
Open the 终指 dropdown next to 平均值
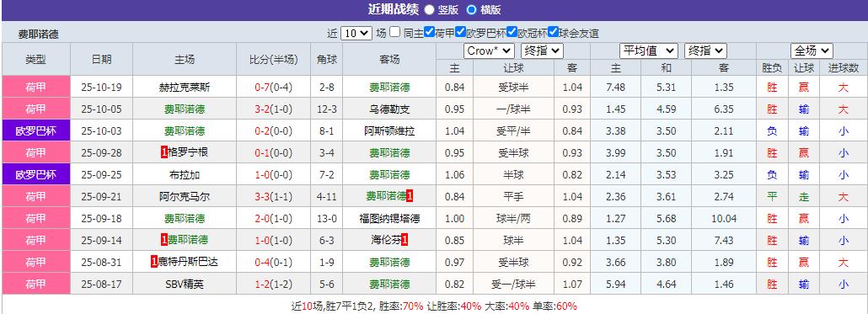coord(705,51)
